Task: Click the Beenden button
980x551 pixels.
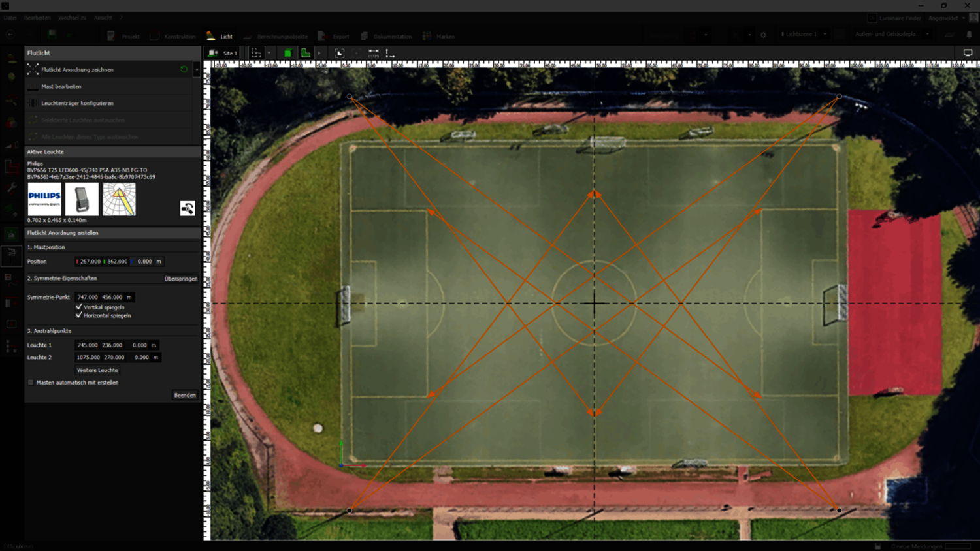Action: (185, 395)
